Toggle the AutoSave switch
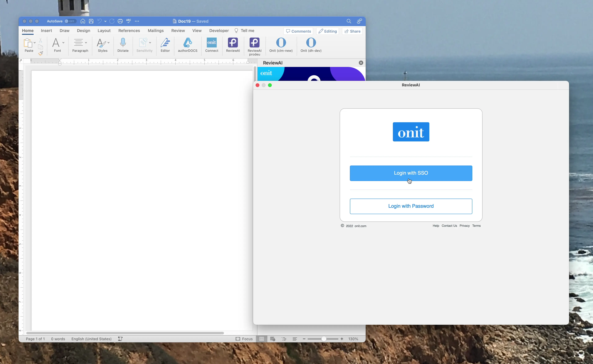 70,21
